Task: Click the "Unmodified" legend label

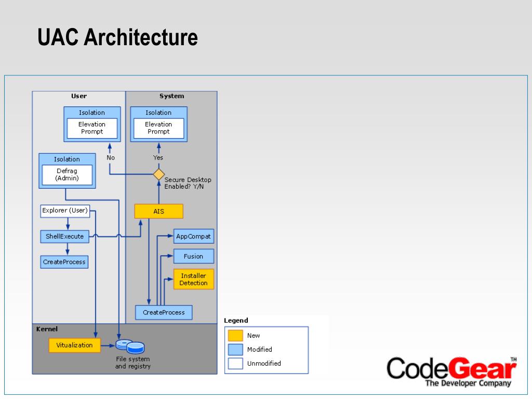Action: point(264,363)
